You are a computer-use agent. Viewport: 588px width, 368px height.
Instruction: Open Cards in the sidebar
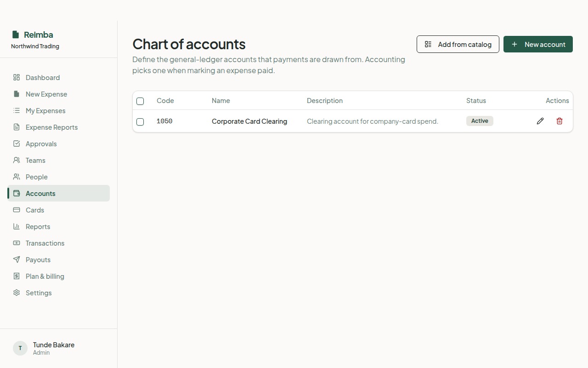[59, 210]
